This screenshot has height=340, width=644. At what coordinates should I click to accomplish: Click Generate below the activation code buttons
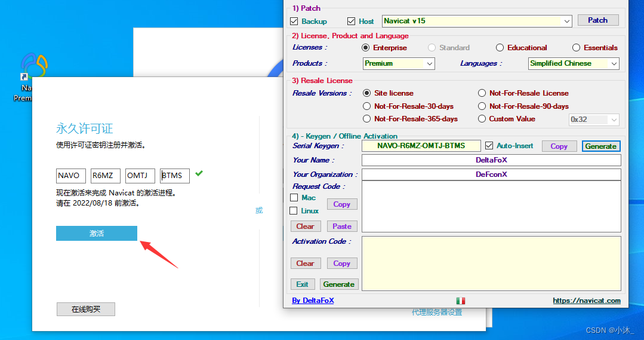(x=339, y=284)
